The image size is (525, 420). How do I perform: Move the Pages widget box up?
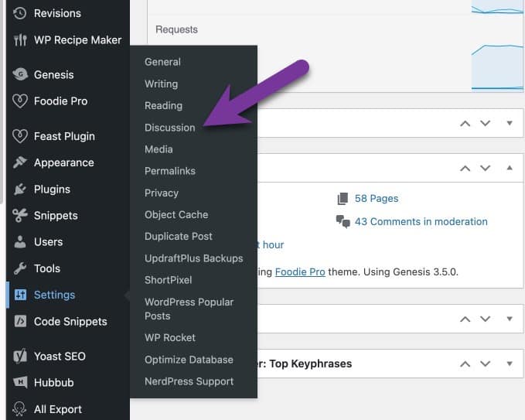(465, 168)
